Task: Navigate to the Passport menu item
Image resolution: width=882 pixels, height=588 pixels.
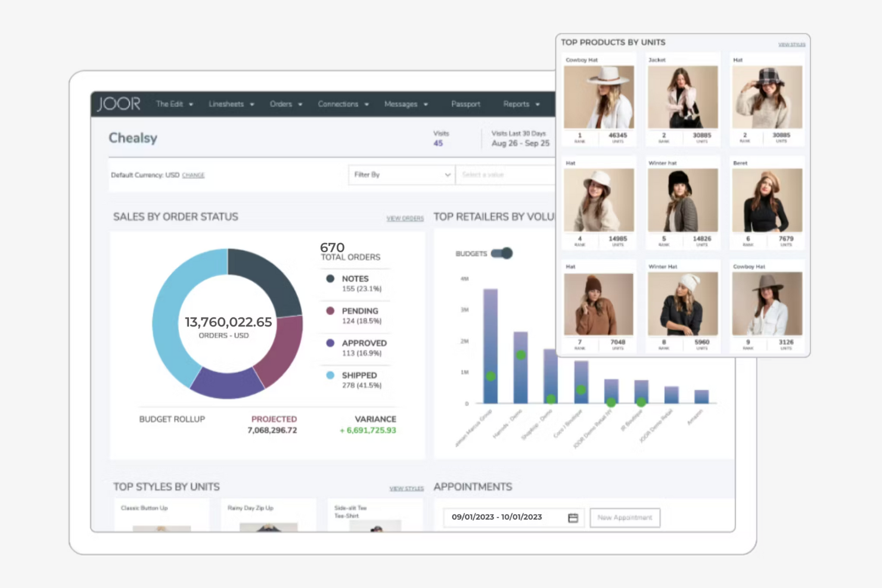Action: pos(465,104)
